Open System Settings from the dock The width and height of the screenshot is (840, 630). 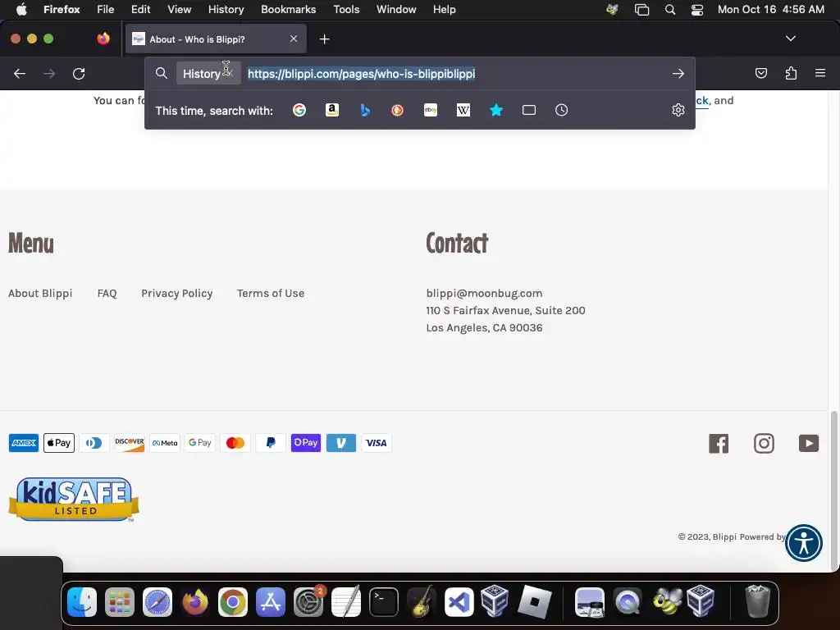point(308,602)
